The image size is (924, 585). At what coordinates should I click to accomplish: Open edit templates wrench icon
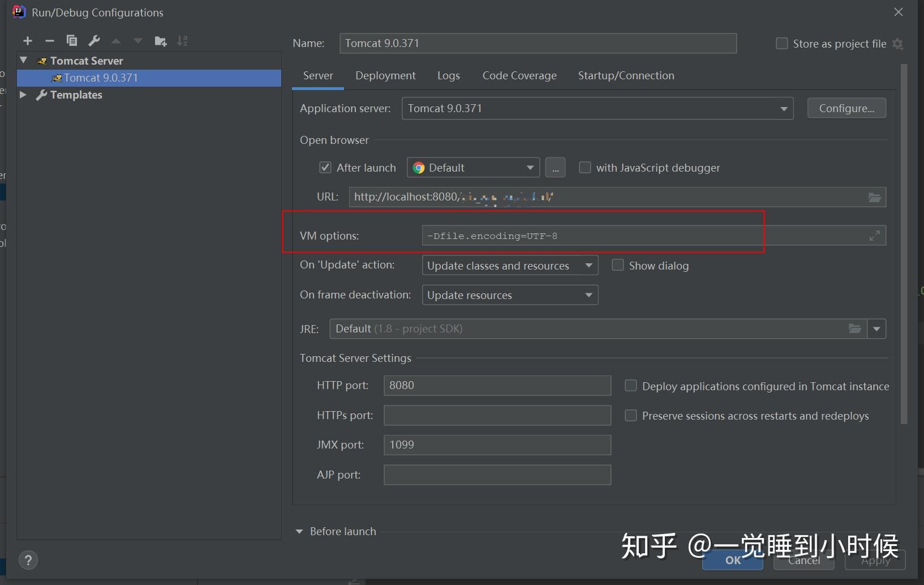[94, 41]
